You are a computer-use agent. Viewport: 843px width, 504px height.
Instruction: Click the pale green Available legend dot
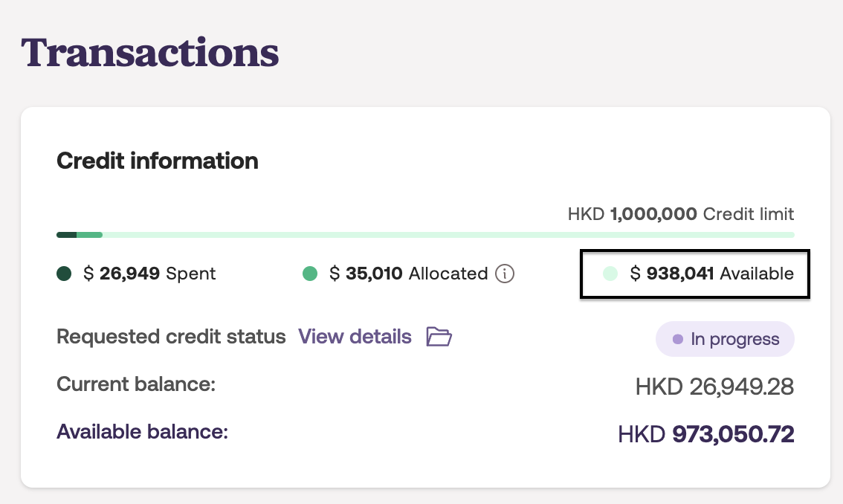(610, 274)
